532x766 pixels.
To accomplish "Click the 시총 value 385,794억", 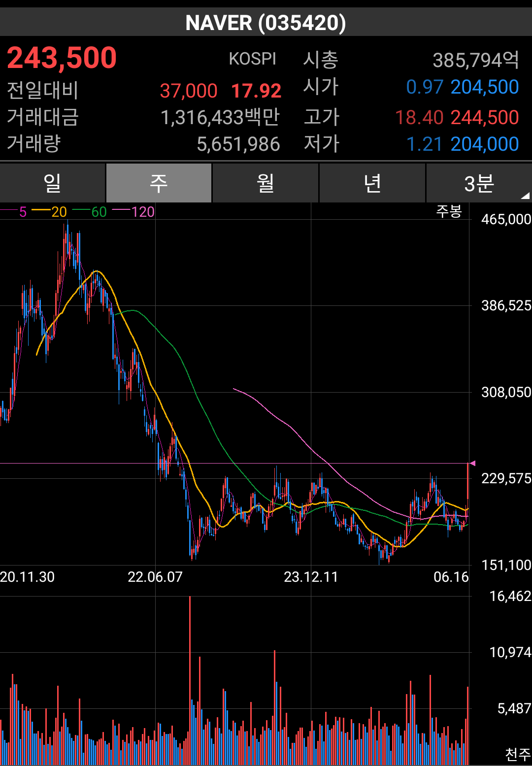I will tap(476, 60).
